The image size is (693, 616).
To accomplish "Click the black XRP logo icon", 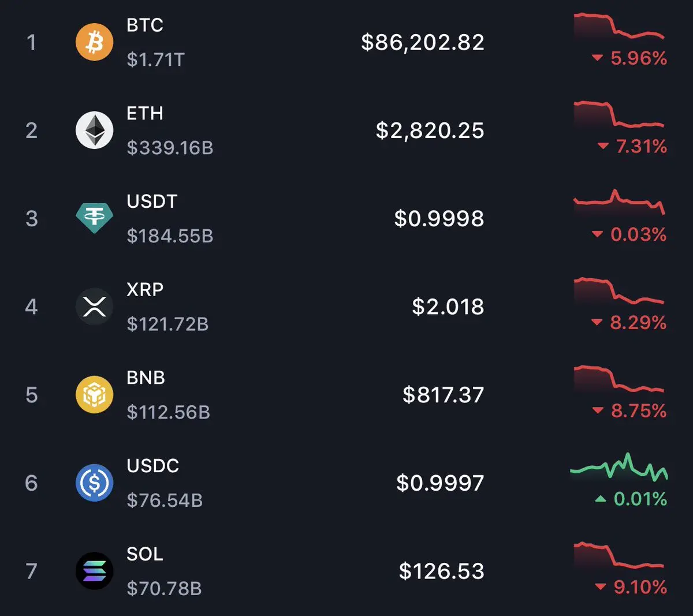I will tap(94, 306).
